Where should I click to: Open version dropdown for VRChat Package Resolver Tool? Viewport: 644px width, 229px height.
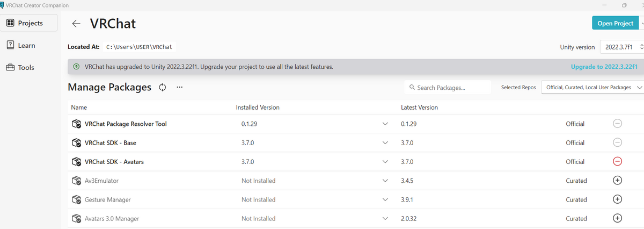385,124
